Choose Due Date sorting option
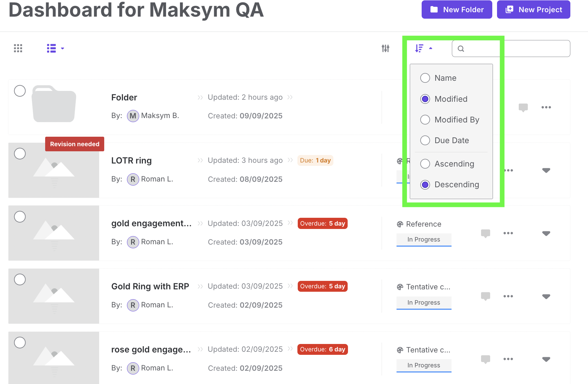588x384 pixels. click(425, 140)
